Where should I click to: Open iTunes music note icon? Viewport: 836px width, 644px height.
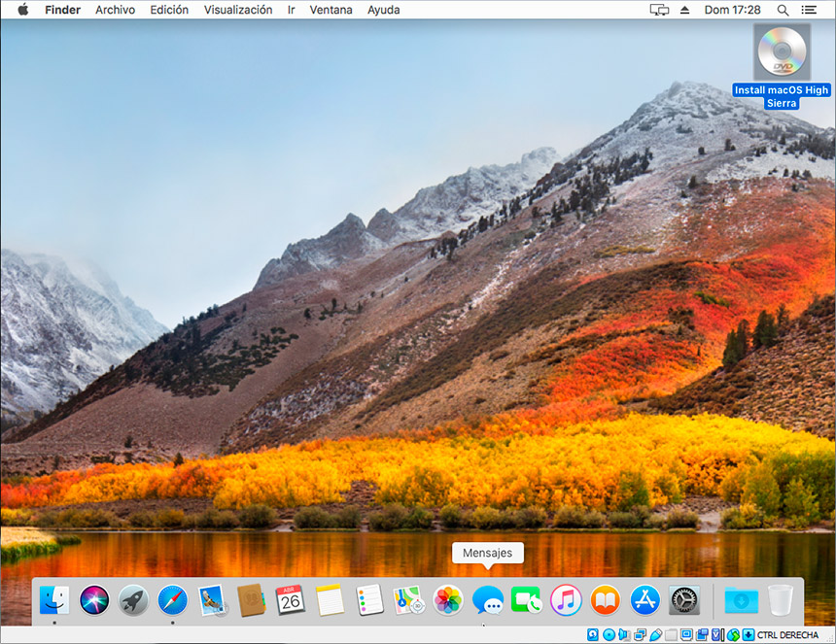point(566,599)
